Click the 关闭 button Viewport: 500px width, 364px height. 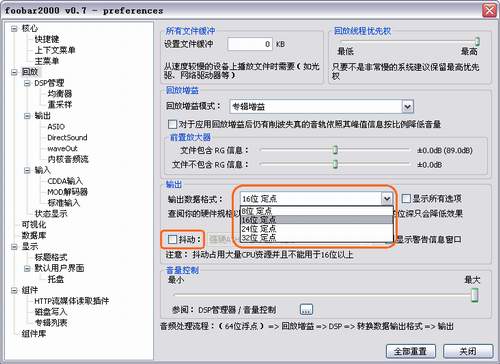coord(468,351)
